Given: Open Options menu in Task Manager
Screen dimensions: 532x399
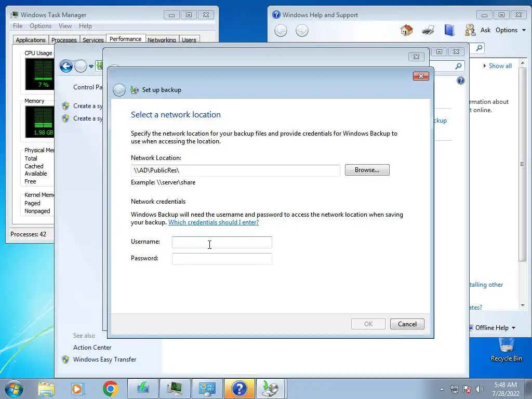Looking at the screenshot, I should (x=41, y=26).
